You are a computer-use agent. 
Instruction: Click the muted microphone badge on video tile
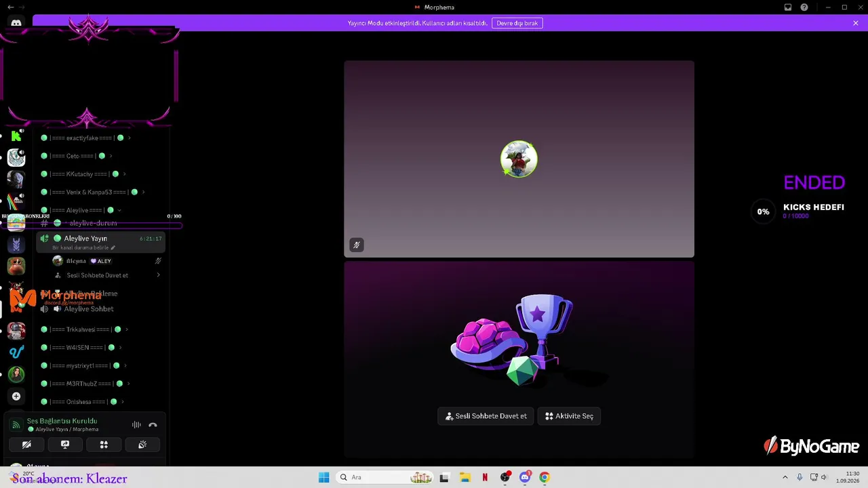pyautogui.click(x=357, y=245)
